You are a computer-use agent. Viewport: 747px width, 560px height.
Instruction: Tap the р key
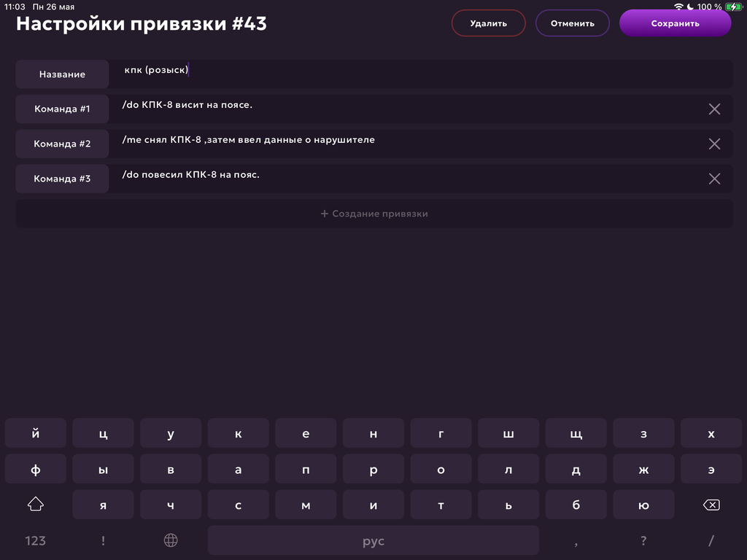[x=373, y=470]
